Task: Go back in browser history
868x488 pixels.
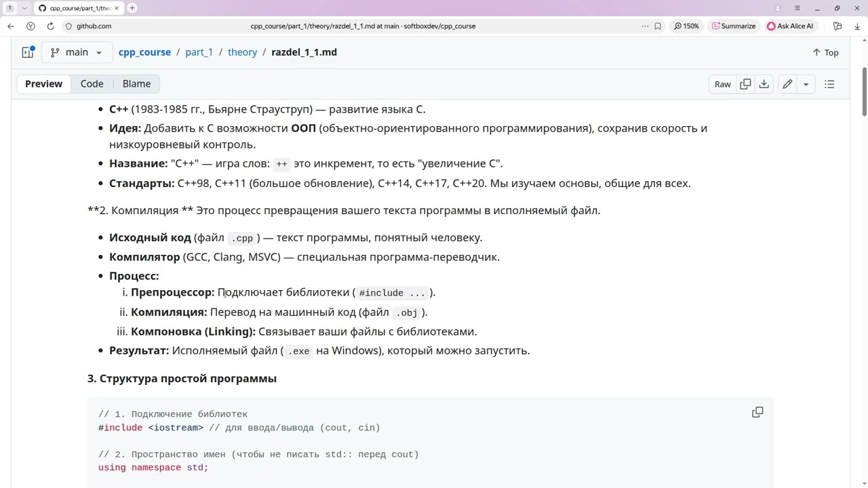Action: (x=11, y=26)
